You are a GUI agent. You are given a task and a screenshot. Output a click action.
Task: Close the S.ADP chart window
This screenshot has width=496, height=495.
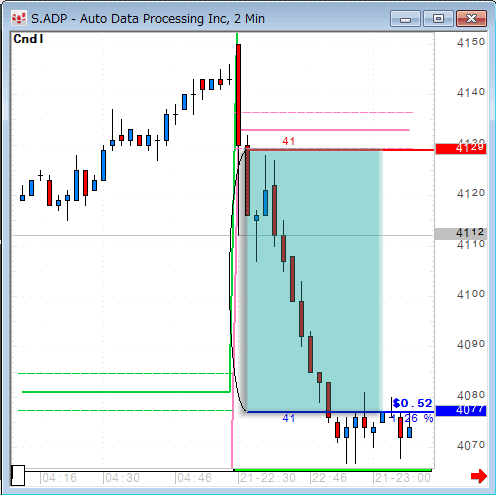point(471,18)
